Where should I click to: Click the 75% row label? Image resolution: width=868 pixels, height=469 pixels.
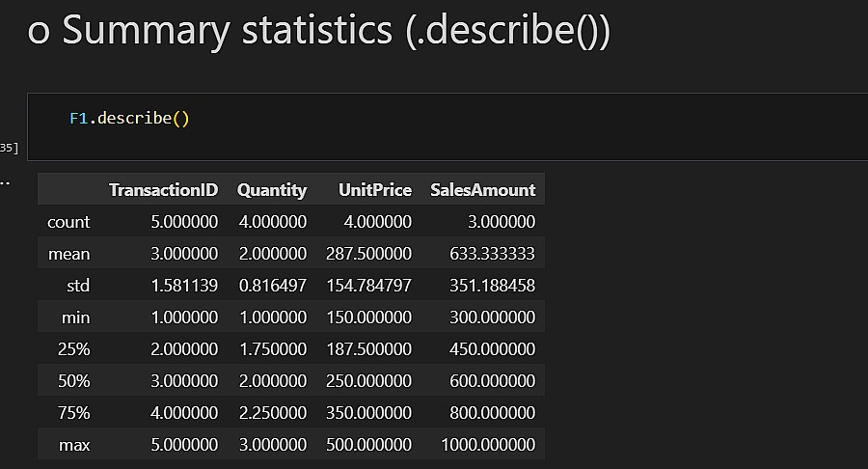73,413
